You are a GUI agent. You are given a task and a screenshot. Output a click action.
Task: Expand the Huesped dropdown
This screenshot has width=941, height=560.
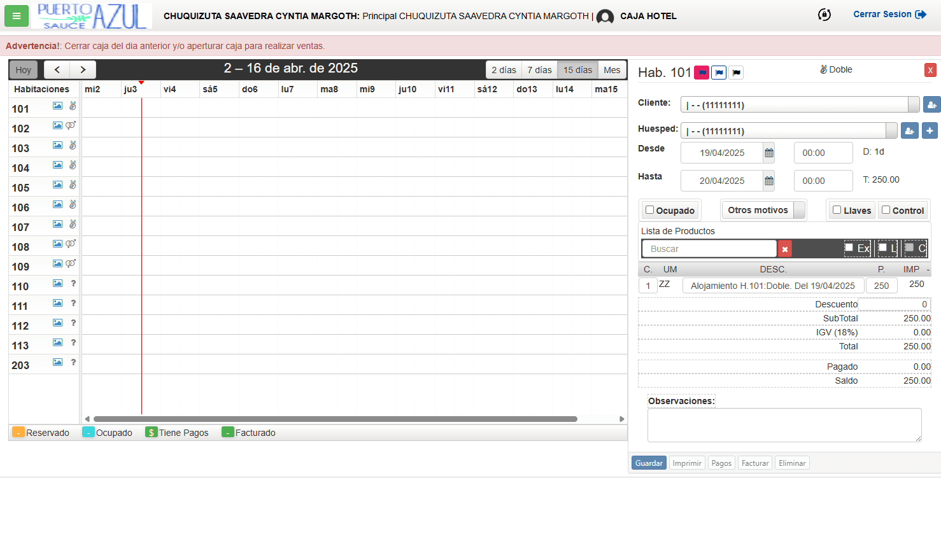point(891,130)
